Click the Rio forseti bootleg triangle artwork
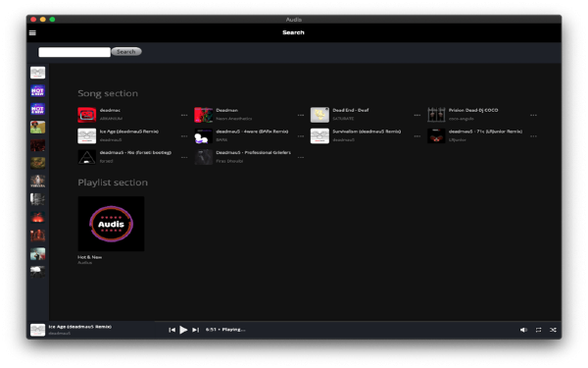 click(x=86, y=157)
